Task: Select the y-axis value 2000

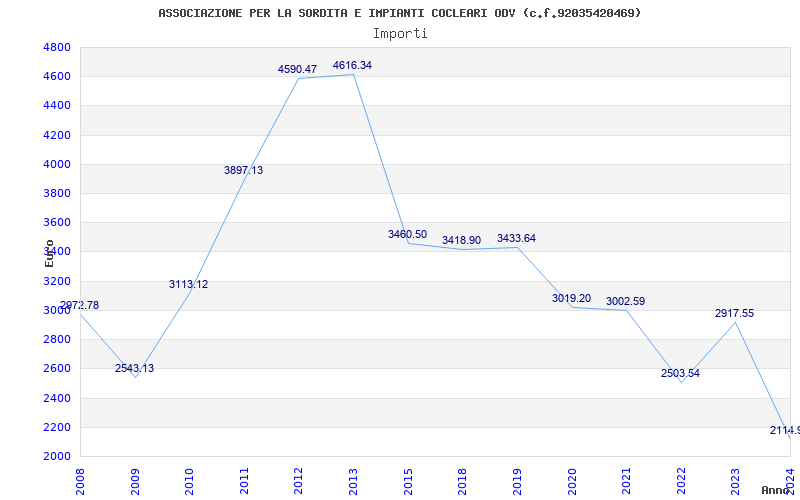Action: pos(57,456)
